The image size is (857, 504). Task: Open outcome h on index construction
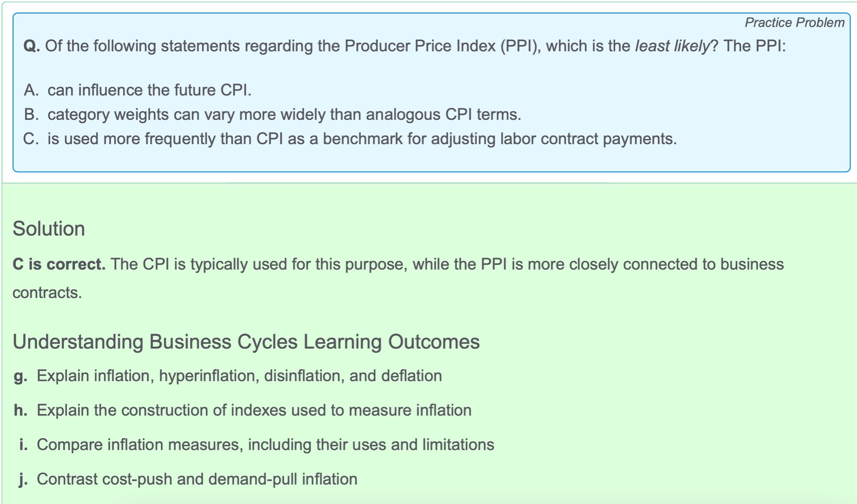254,410
